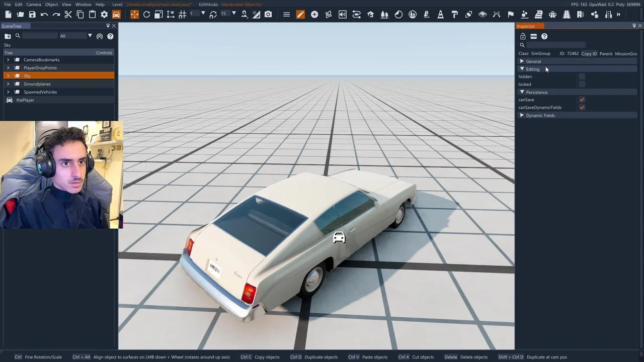The width and height of the screenshot is (644, 362).
Task: Undo the last action
Action: point(44,15)
